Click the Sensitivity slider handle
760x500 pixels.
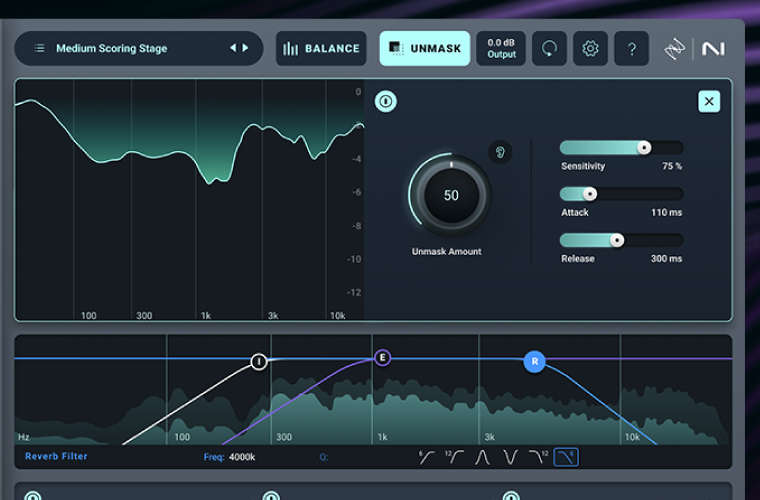[644, 147]
